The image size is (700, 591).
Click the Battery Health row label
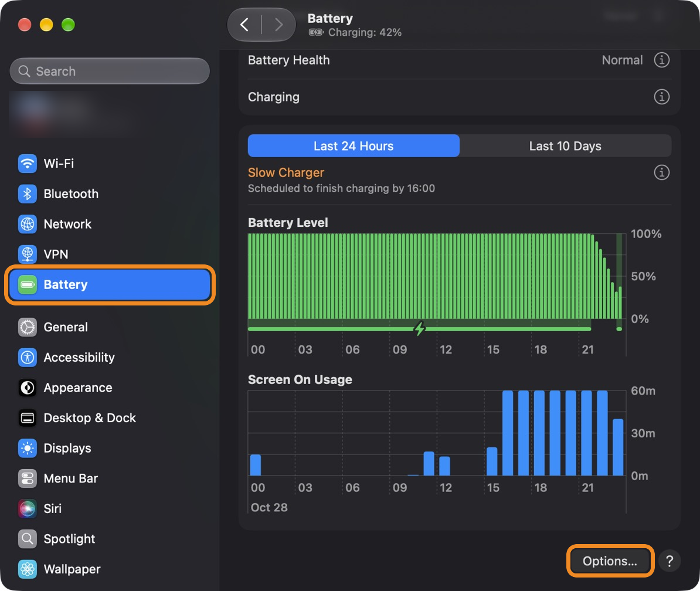289,60
